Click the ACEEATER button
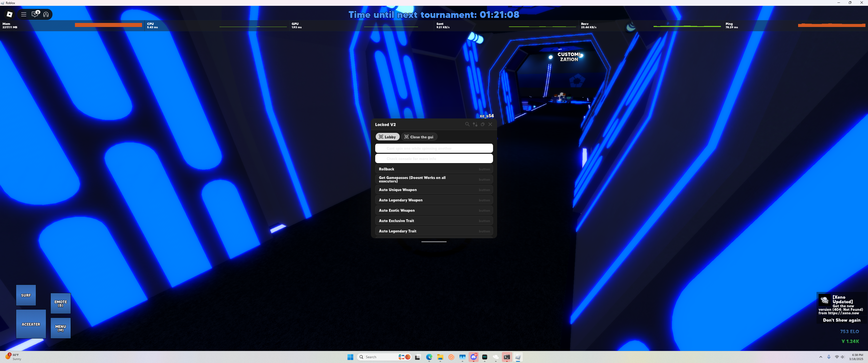This screenshot has height=363, width=868. 31,324
